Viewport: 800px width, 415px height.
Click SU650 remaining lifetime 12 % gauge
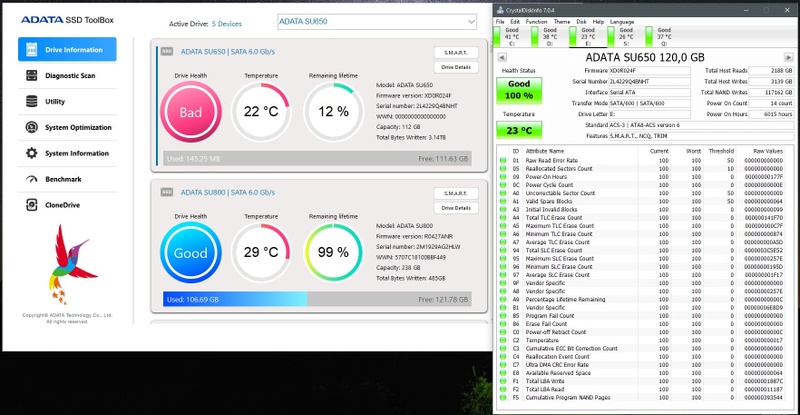pyautogui.click(x=333, y=112)
